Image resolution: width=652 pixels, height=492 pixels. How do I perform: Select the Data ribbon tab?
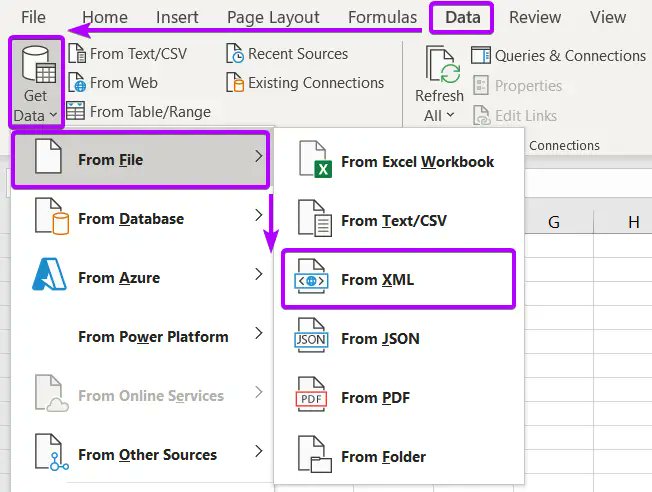click(463, 17)
